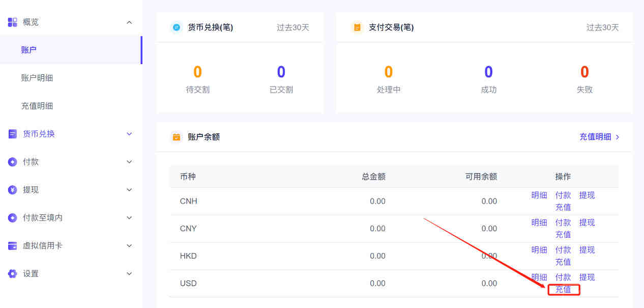The height and width of the screenshot is (308, 644).
Task: Open the 账户明细 sidebar item
Action: pos(37,78)
